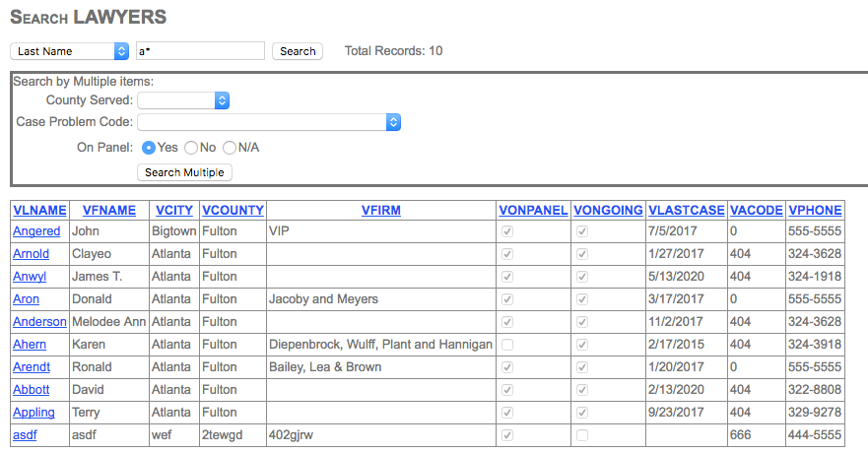Image resolution: width=868 pixels, height=453 pixels.
Task: Open the Abbott lawyer record link
Action: click(x=31, y=389)
